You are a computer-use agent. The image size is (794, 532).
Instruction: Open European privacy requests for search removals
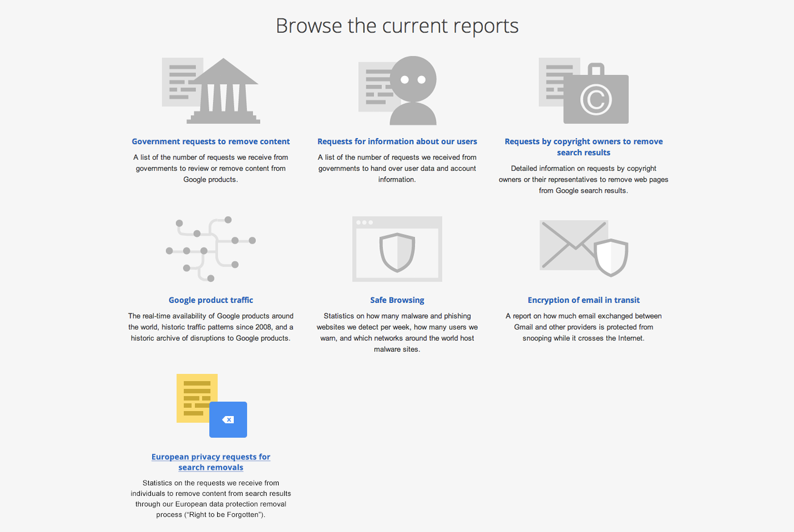[210, 462]
